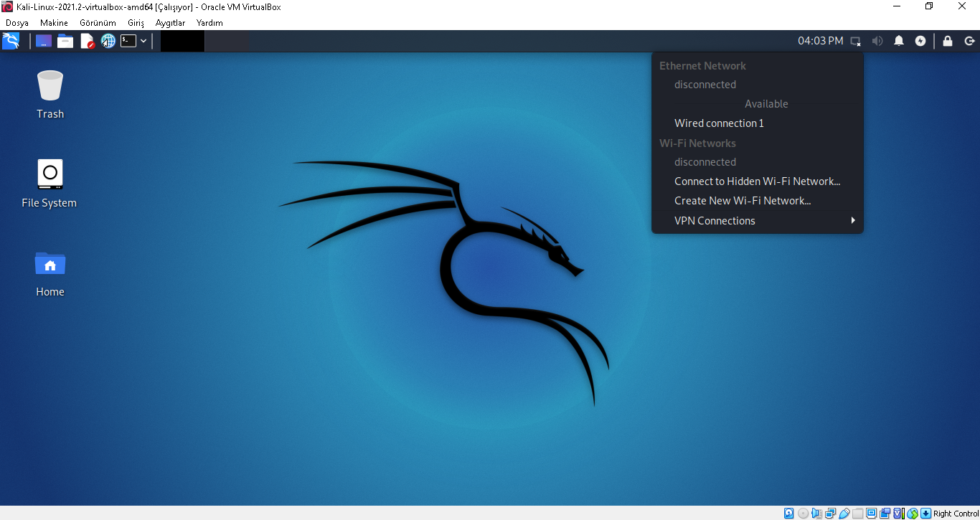Image resolution: width=980 pixels, height=520 pixels.
Task: Open the power manager lightning icon
Action: (920, 41)
